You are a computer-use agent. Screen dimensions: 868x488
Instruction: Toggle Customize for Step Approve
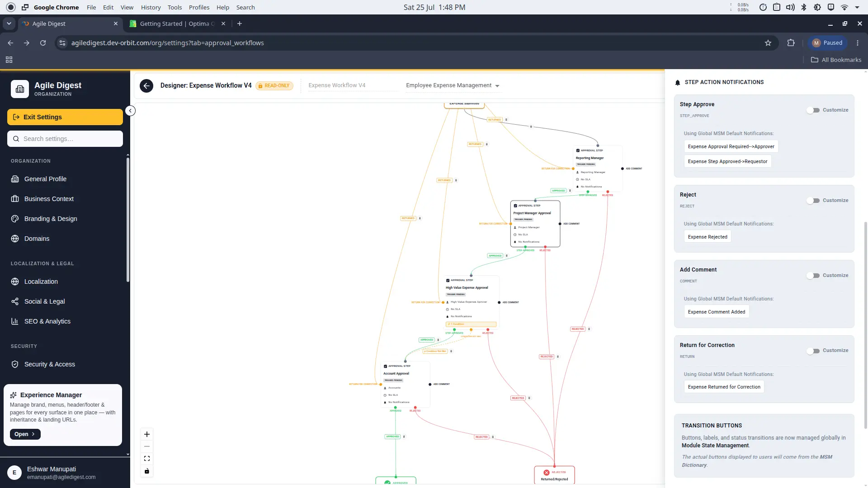[x=813, y=110]
